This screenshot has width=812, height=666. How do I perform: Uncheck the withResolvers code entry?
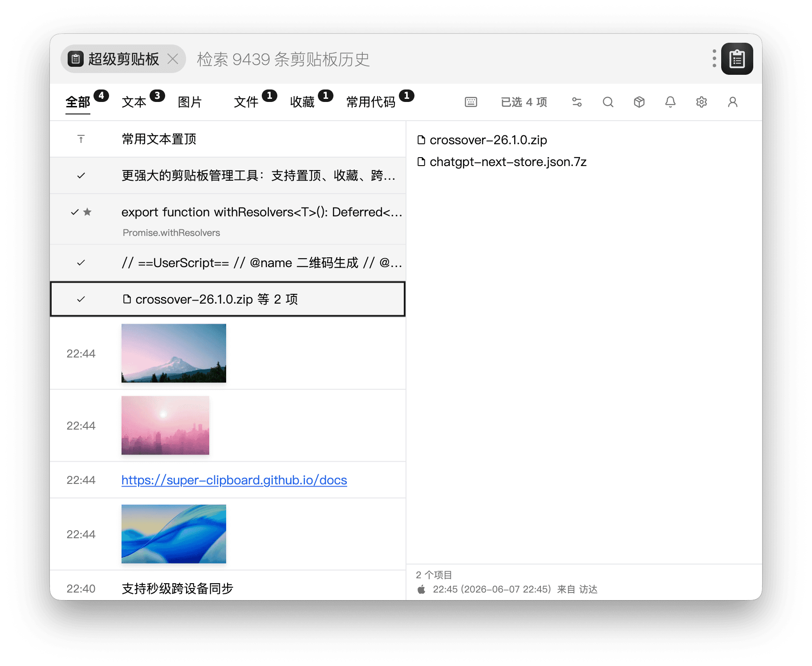(x=75, y=212)
